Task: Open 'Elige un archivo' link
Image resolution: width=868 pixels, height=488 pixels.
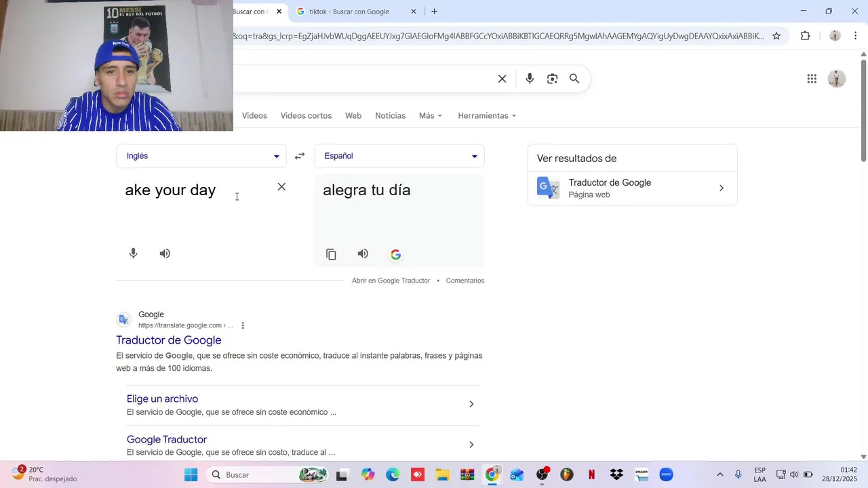Action: pos(162,399)
